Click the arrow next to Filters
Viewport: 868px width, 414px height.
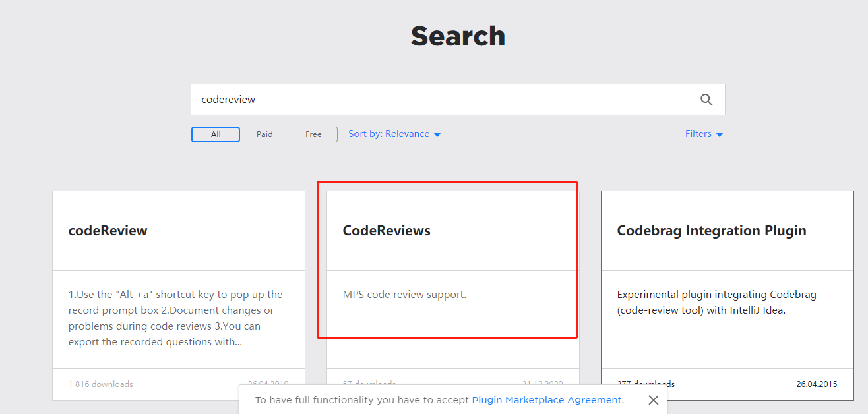720,134
